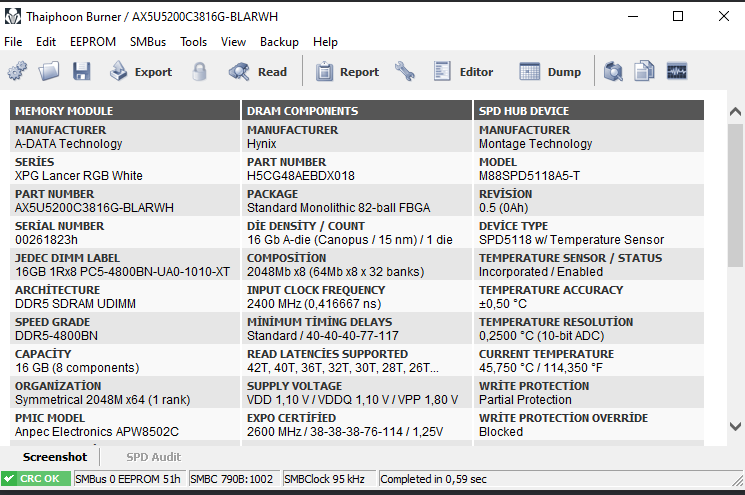Image resolution: width=745 pixels, height=495 pixels.
Task: Click the Export toolbar button
Action: tap(141, 72)
